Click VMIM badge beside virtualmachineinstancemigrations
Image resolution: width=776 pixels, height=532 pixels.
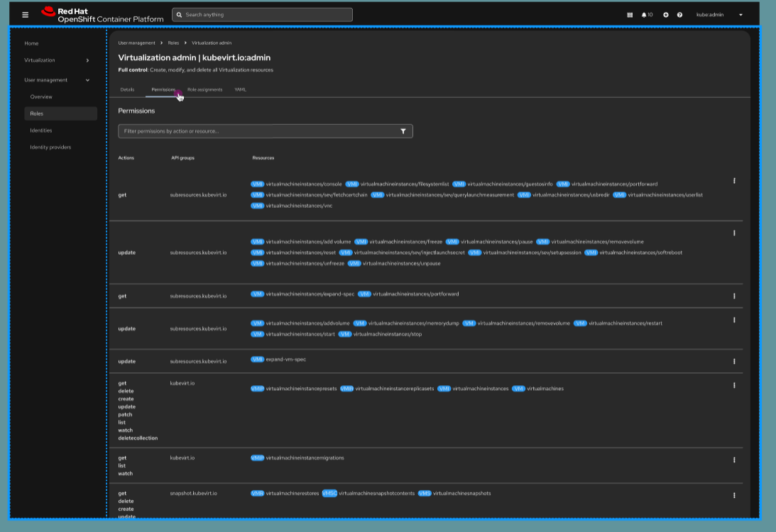click(x=257, y=458)
